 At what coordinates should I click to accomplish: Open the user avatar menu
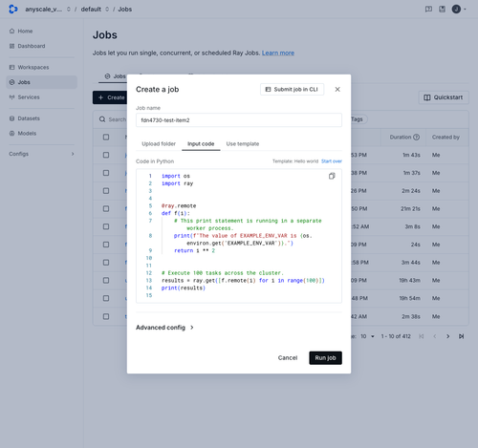tap(459, 9)
